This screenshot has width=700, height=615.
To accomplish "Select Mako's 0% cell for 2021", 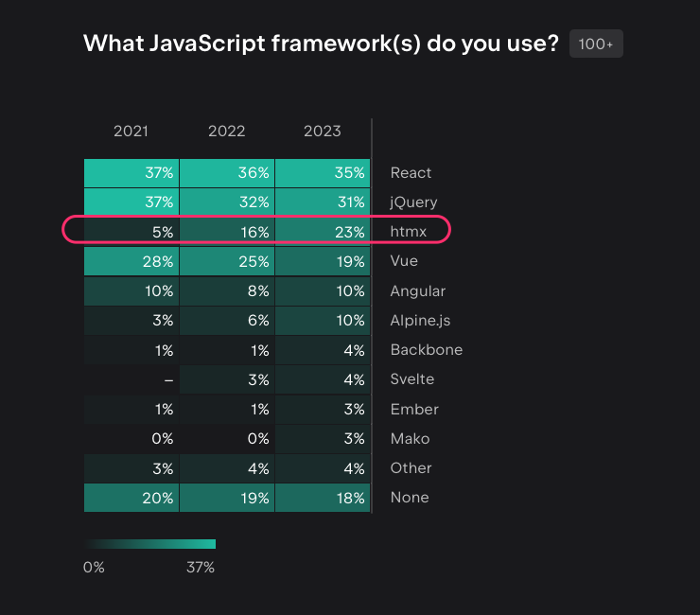I will [131, 439].
